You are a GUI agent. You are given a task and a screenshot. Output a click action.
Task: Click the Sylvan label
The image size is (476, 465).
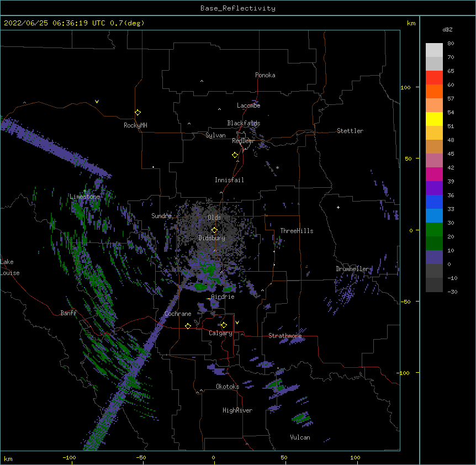pos(215,135)
